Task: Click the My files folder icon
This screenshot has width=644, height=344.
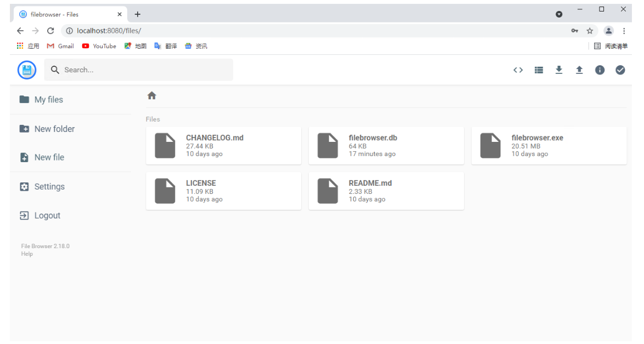Action: (x=25, y=99)
